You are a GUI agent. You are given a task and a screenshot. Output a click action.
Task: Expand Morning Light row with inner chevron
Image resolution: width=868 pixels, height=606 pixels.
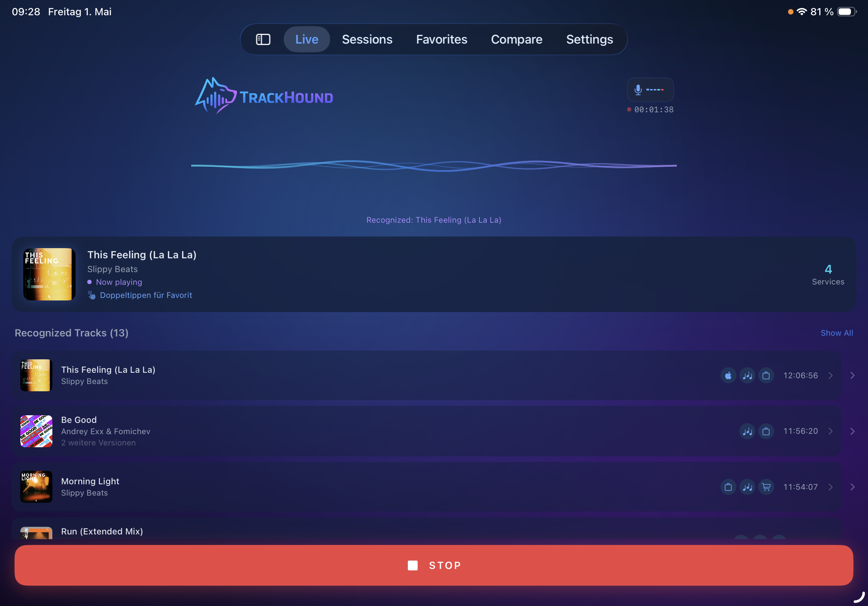(x=831, y=487)
